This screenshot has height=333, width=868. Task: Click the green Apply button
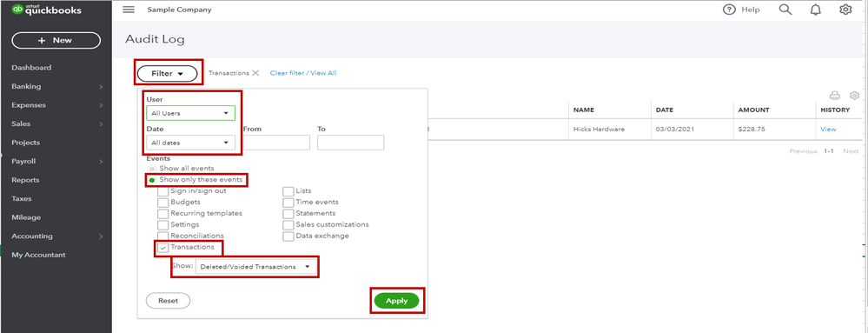click(397, 301)
